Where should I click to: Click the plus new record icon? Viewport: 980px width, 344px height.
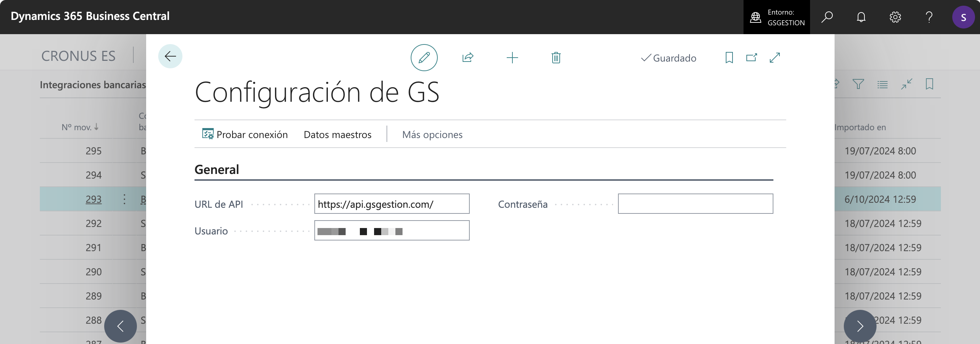[512, 58]
